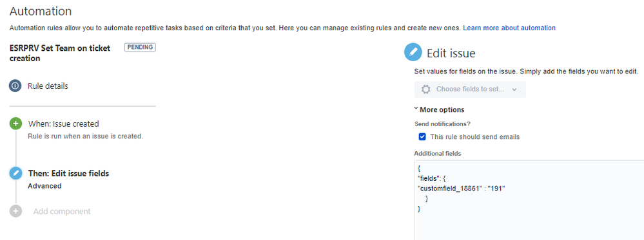
Task: Collapse the More options section
Action: pyautogui.click(x=439, y=109)
